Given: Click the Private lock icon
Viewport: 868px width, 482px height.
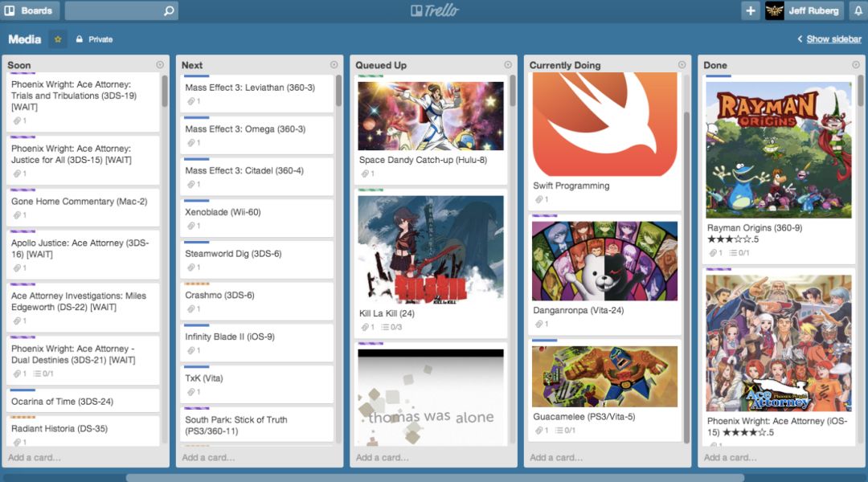Looking at the screenshot, I should click(78, 39).
